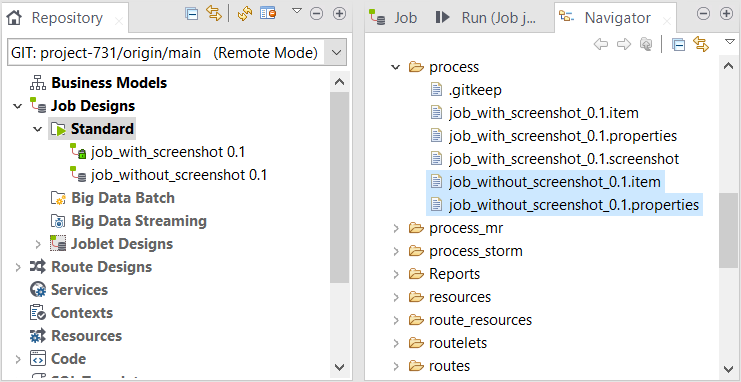Select the Joblet Designs item
The width and height of the screenshot is (741, 382).
122,244
